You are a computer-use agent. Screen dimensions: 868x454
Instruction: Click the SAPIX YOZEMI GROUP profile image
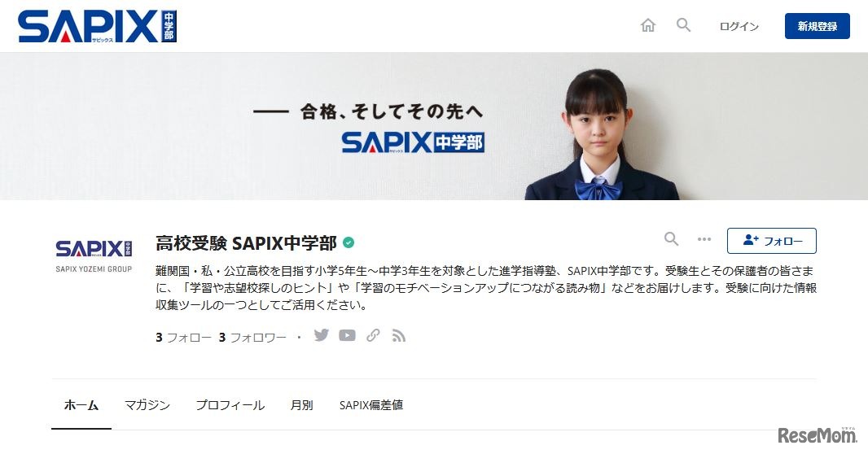coord(94,255)
